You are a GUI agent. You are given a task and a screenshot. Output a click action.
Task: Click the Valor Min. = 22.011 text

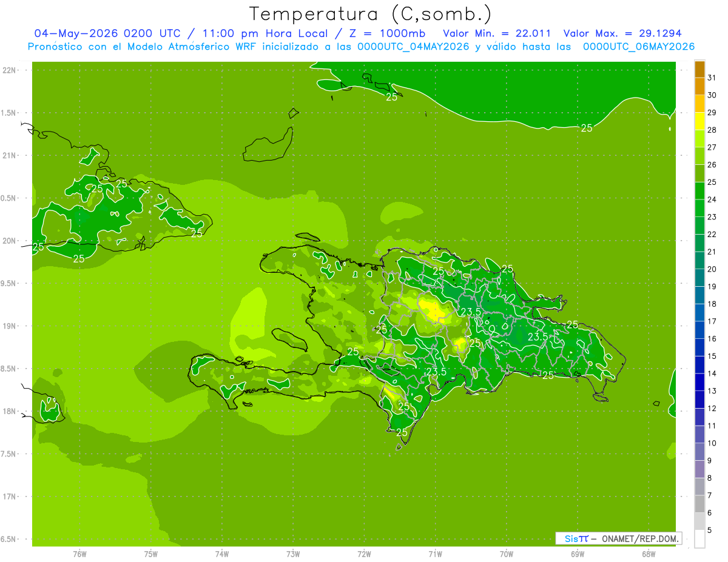pos(497,33)
